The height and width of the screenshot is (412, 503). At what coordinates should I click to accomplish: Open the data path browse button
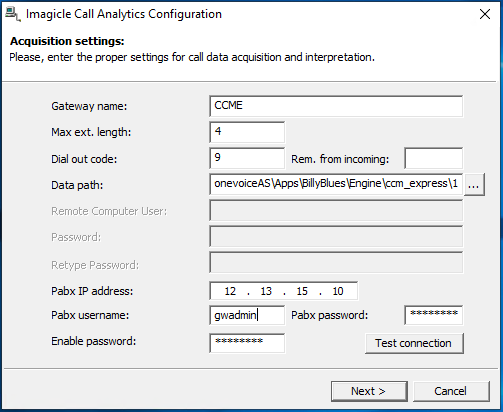[474, 184]
